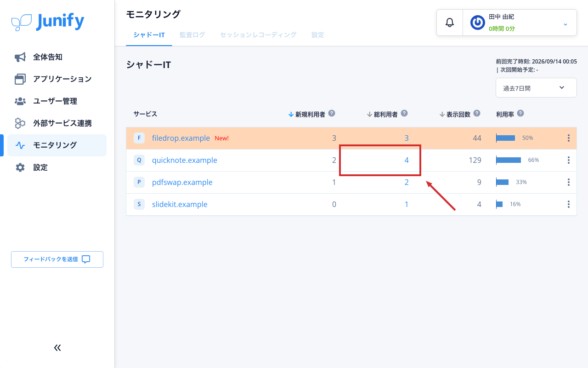588x368 pixels.
Task: Select モニタリング in sidebar
Action: tap(57, 145)
